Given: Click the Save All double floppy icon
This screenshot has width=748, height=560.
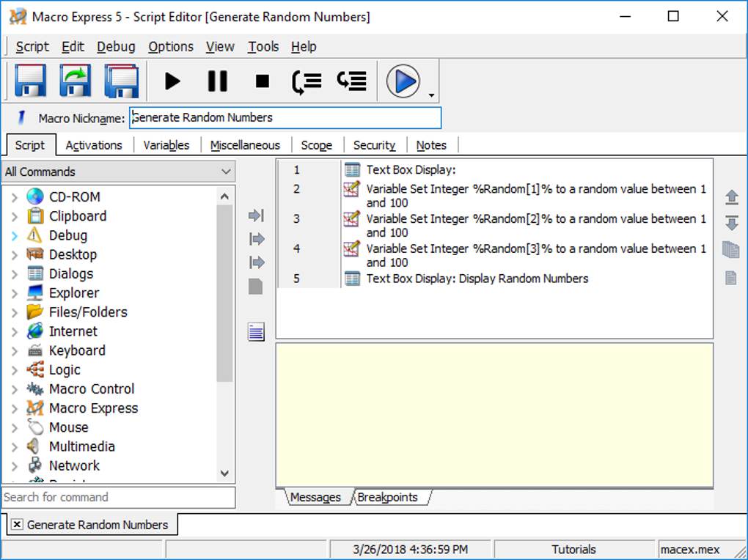Looking at the screenshot, I should click(121, 81).
